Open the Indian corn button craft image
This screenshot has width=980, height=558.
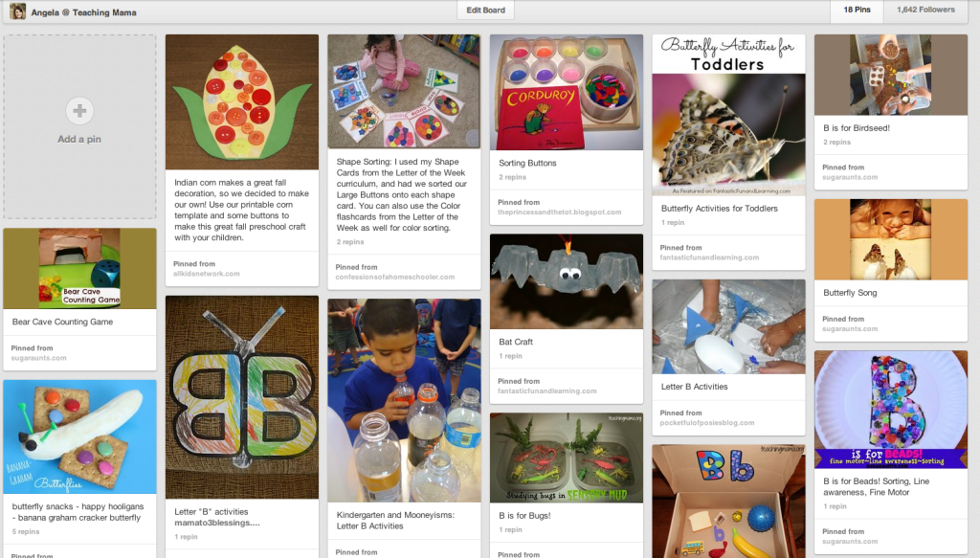[x=242, y=101]
